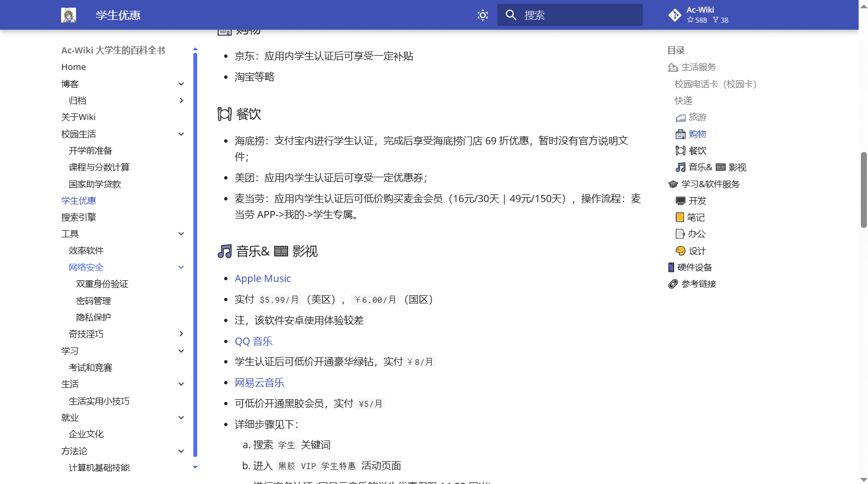The height and width of the screenshot is (484, 868).
Task: Open Home in the sidebar
Action: click(x=74, y=67)
